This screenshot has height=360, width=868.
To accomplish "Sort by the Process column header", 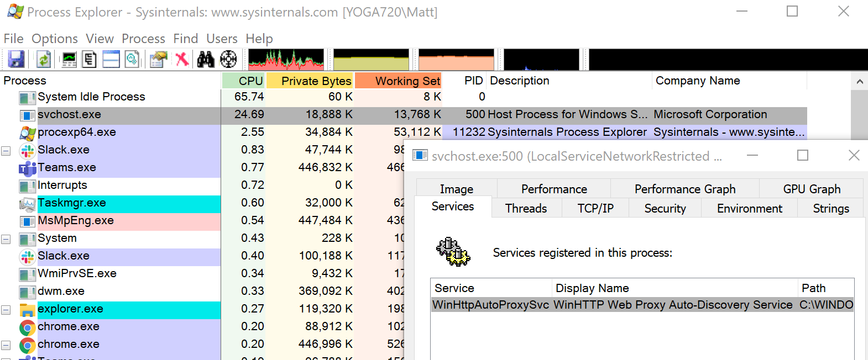I will tap(111, 81).
